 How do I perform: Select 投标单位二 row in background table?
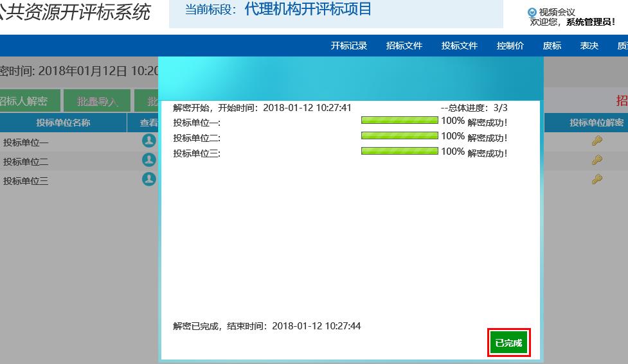point(79,161)
